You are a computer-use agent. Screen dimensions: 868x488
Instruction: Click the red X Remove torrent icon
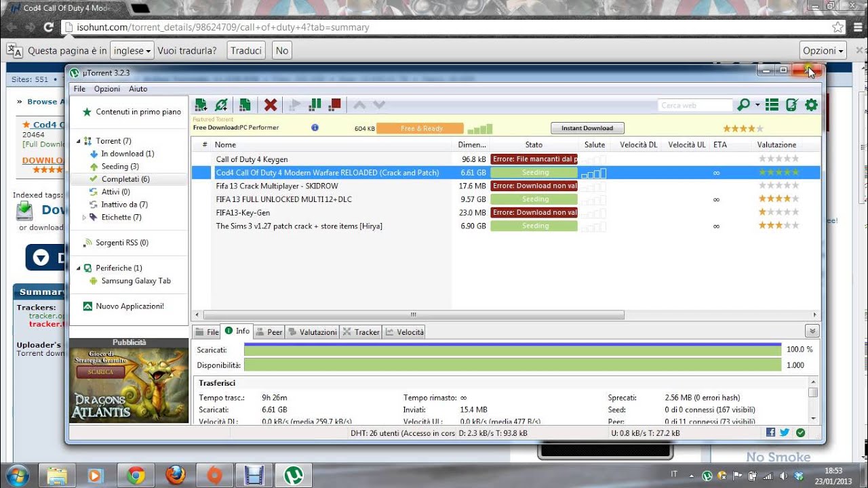271,104
